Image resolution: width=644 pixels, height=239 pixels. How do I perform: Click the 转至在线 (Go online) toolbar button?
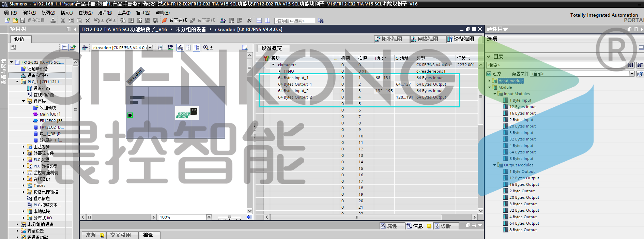click(x=175, y=20)
